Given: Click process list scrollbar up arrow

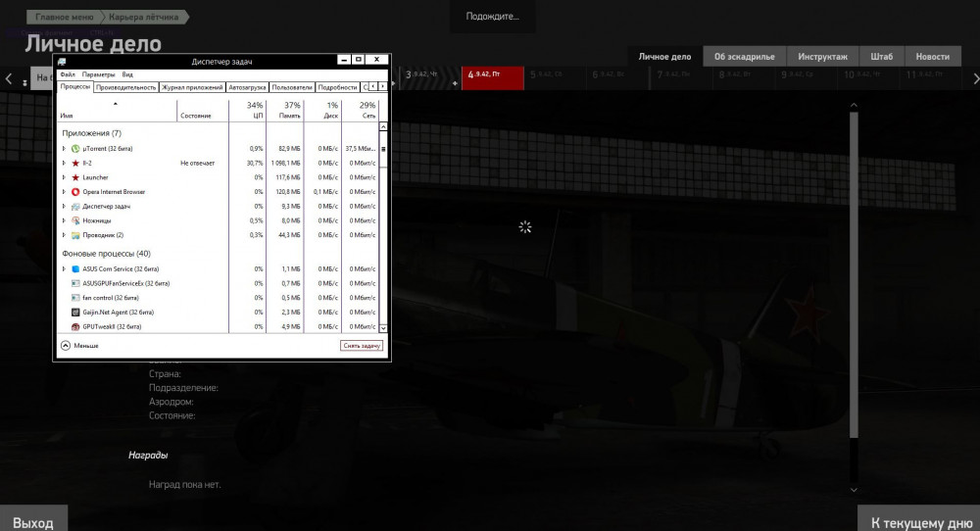Looking at the screenshot, I should tap(383, 126).
